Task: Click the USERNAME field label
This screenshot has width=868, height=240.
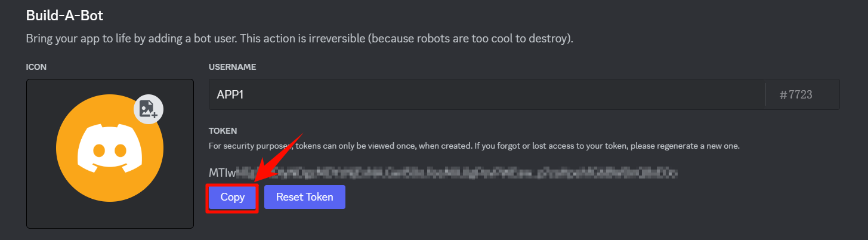Action: click(233, 67)
